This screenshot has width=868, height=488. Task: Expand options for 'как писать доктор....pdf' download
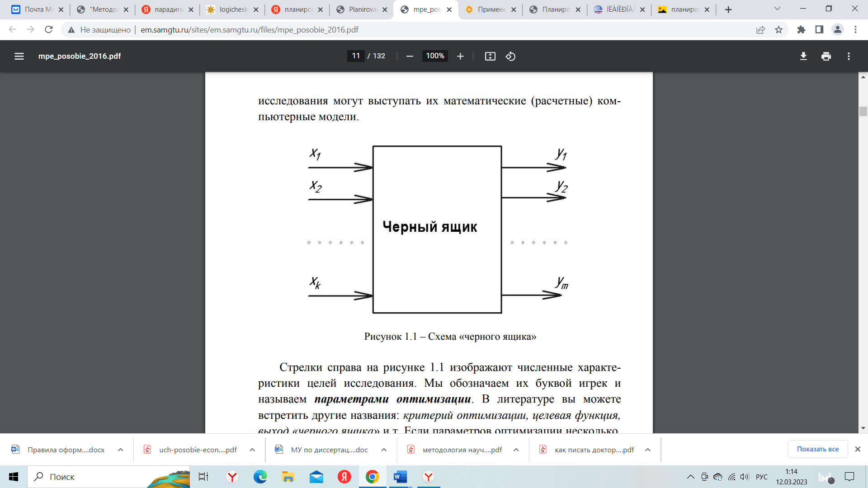pos(648,450)
